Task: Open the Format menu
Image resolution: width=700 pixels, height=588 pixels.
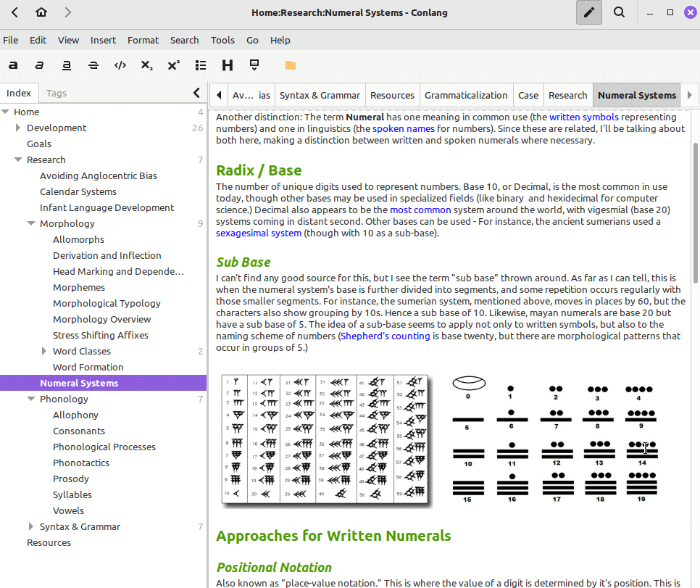Action: point(143,40)
